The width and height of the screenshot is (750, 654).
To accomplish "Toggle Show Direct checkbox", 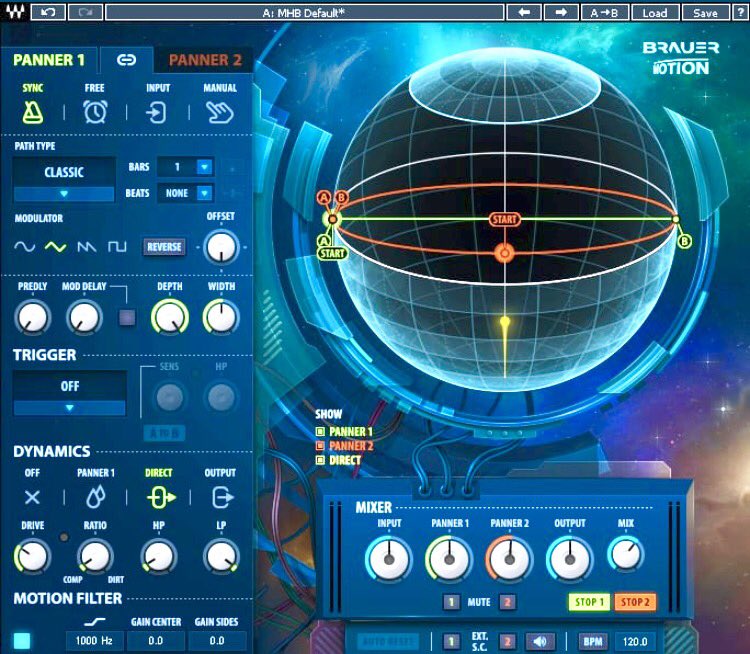I will [320, 460].
